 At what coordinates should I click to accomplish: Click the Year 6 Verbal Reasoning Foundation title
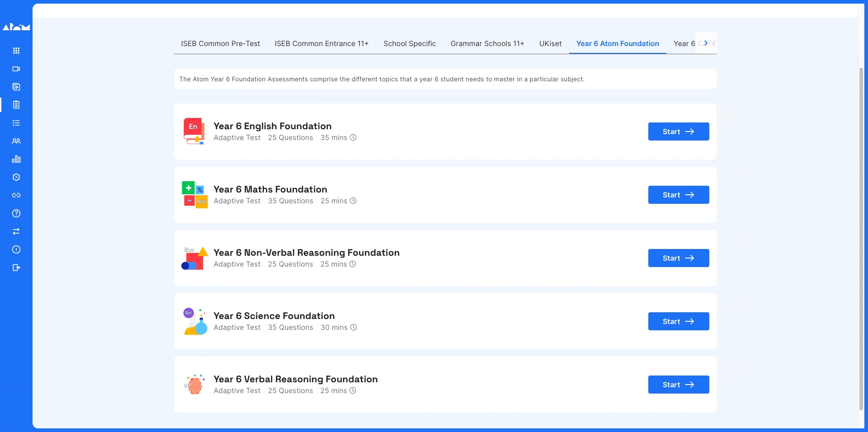(296, 379)
